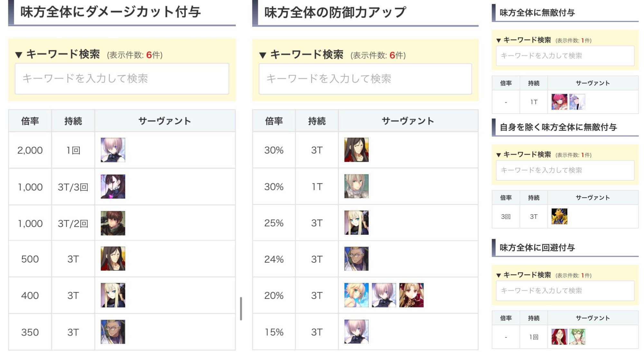
Task: Click pink-haired servant icon in 無敵付与 table
Action: coord(559,102)
